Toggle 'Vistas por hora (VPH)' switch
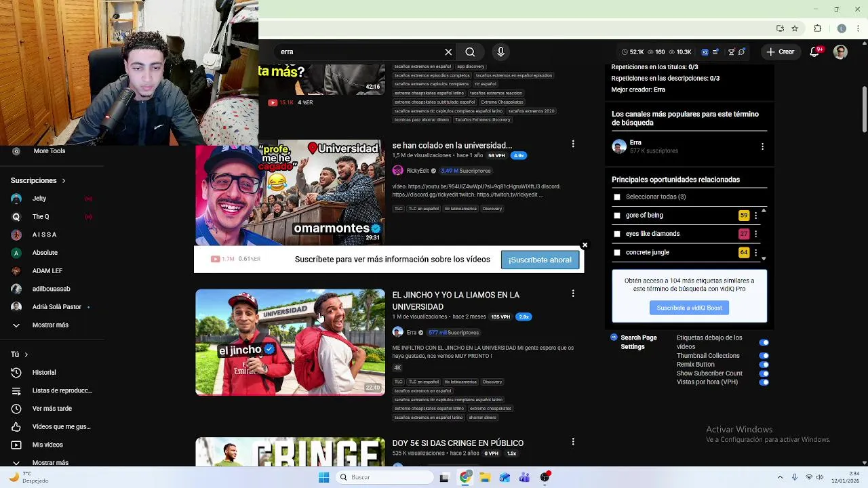The image size is (868, 488). point(764,382)
